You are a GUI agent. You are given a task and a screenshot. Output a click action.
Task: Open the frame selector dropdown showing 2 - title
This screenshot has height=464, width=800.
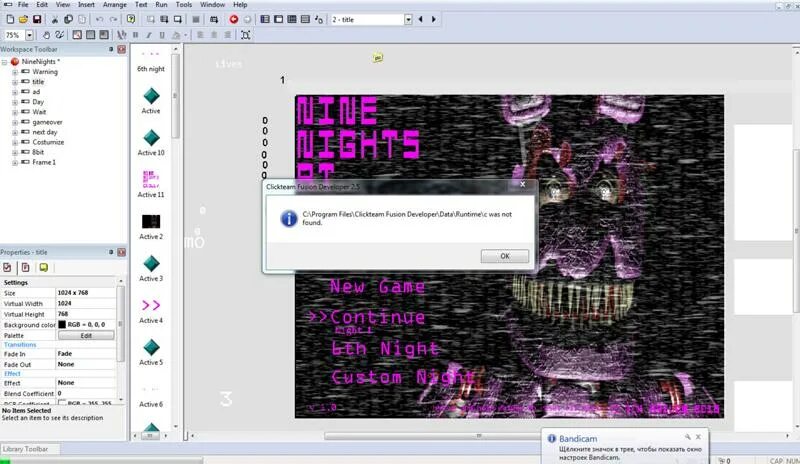point(408,19)
